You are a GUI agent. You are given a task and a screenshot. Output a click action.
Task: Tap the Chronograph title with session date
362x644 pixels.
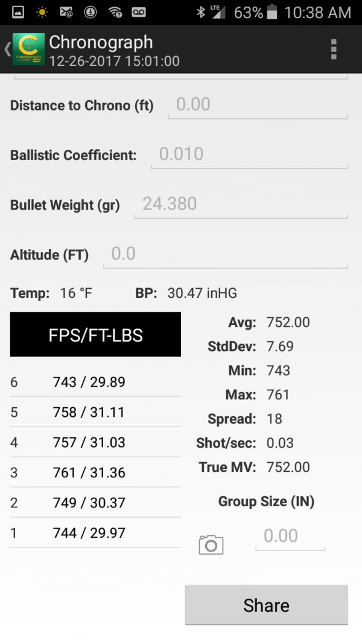(115, 51)
